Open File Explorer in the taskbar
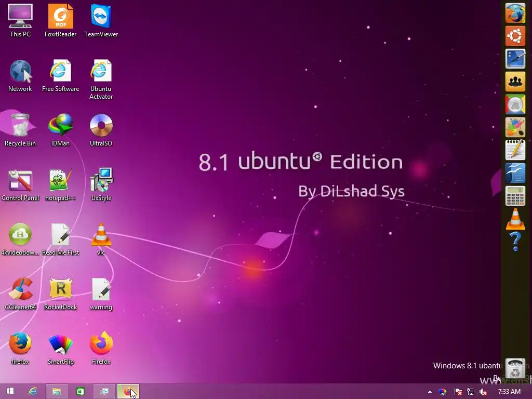The image size is (532, 399). (x=56, y=392)
